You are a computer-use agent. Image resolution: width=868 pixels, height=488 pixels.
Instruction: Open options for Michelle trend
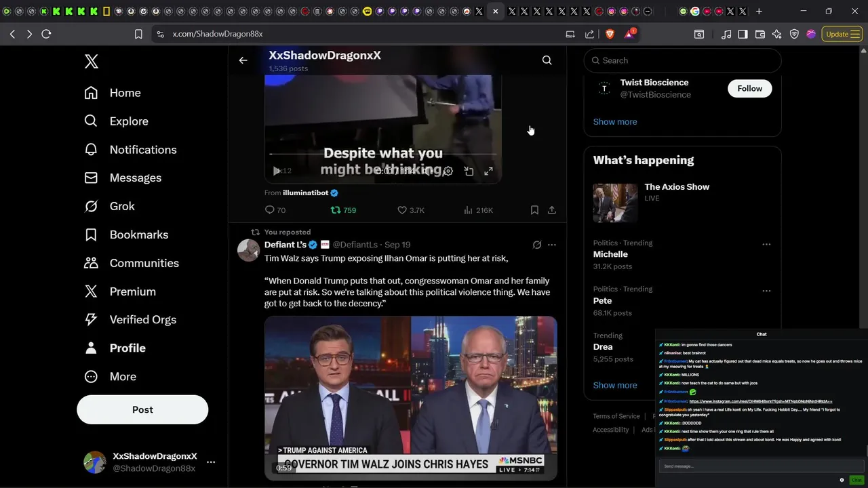(x=766, y=245)
